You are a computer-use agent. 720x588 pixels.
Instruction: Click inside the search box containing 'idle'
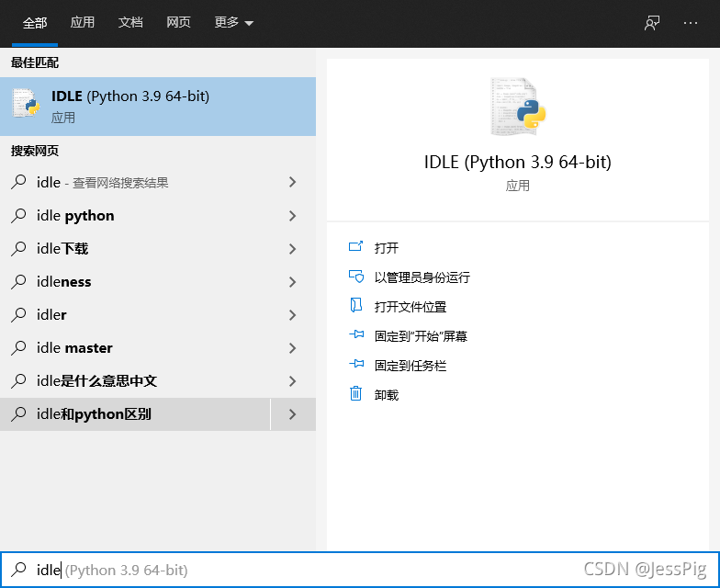click(360, 570)
